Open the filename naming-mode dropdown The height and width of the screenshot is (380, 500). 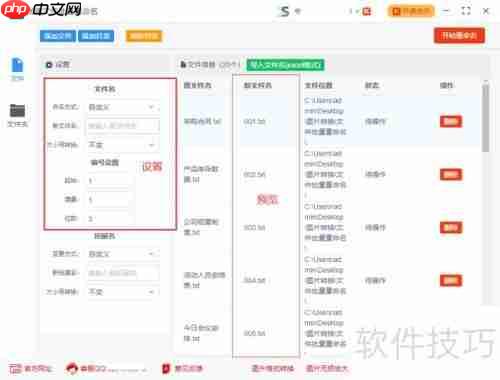pyautogui.click(x=123, y=107)
